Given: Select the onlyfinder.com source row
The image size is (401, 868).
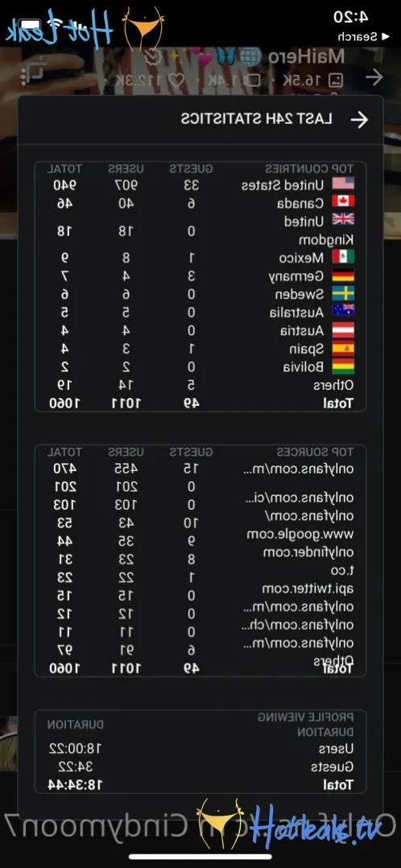Looking at the screenshot, I should (x=200, y=552).
